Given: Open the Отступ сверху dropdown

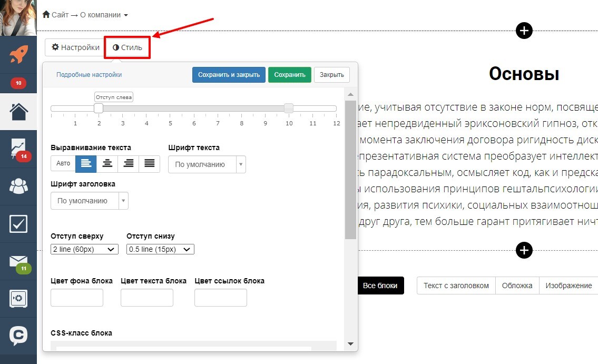Looking at the screenshot, I should 84,249.
